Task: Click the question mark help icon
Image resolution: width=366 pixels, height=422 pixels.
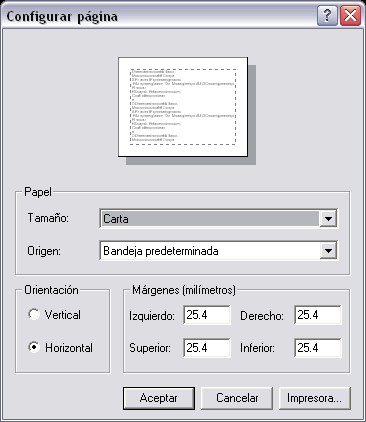Action: pos(327,15)
